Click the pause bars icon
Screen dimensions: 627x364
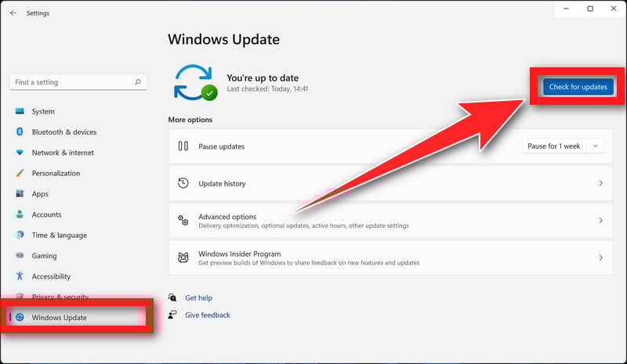pyautogui.click(x=183, y=146)
